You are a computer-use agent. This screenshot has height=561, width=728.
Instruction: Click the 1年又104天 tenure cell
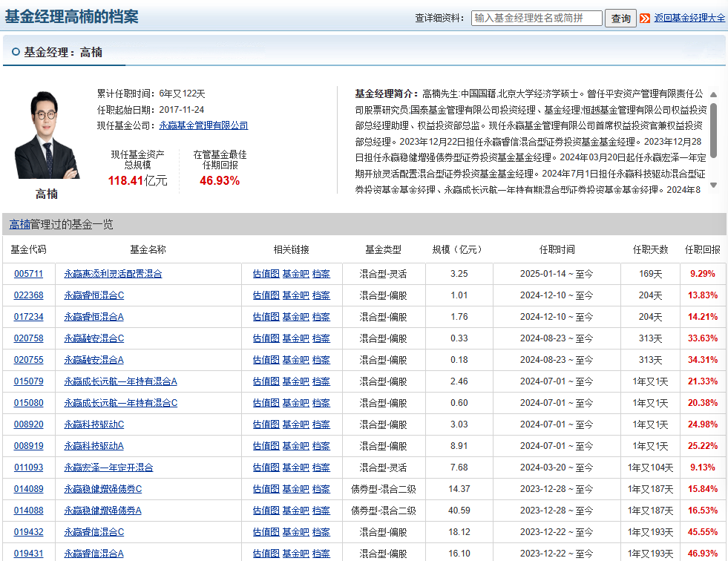point(650,467)
